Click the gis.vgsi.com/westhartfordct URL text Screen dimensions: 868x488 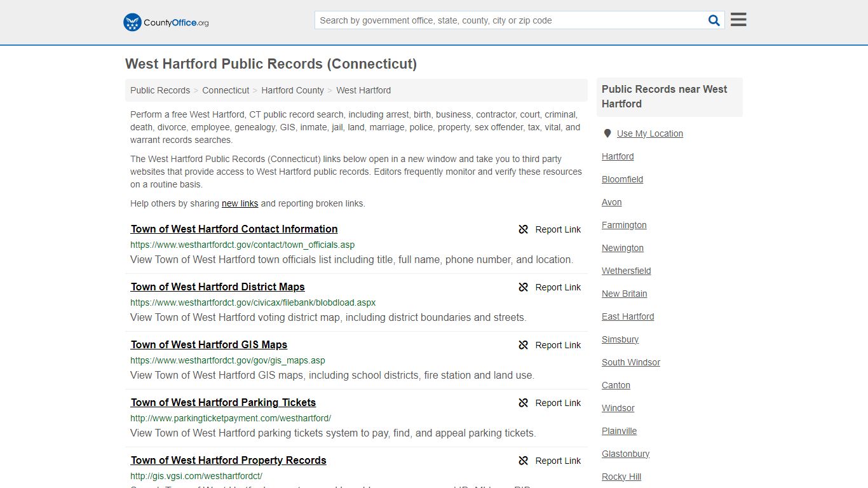(196, 476)
